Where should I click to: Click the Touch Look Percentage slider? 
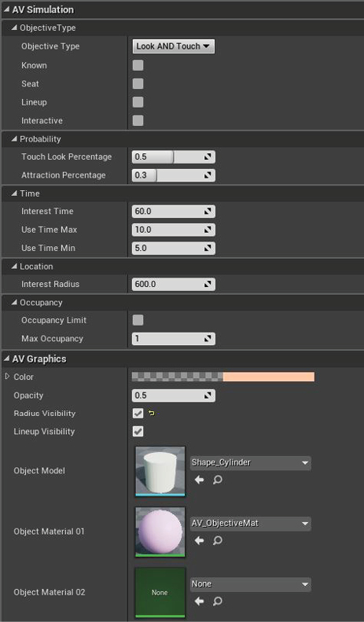point(174,156)
